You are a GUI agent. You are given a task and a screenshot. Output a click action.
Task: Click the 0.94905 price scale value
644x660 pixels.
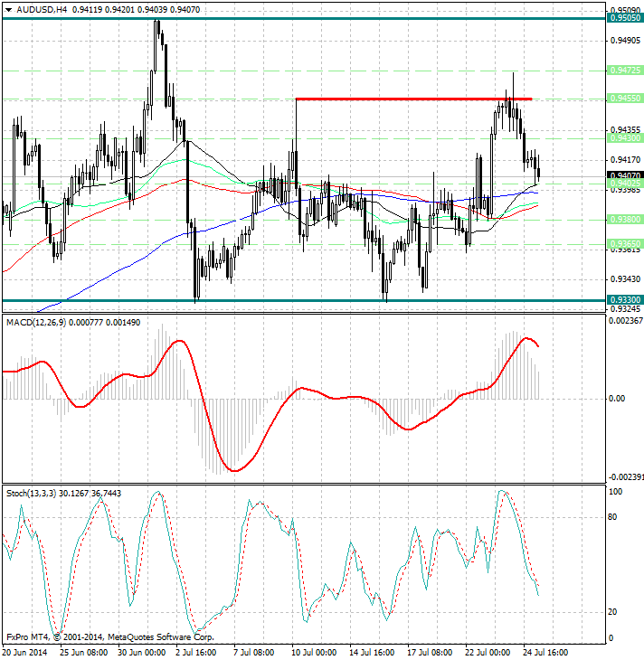[626, 41]
